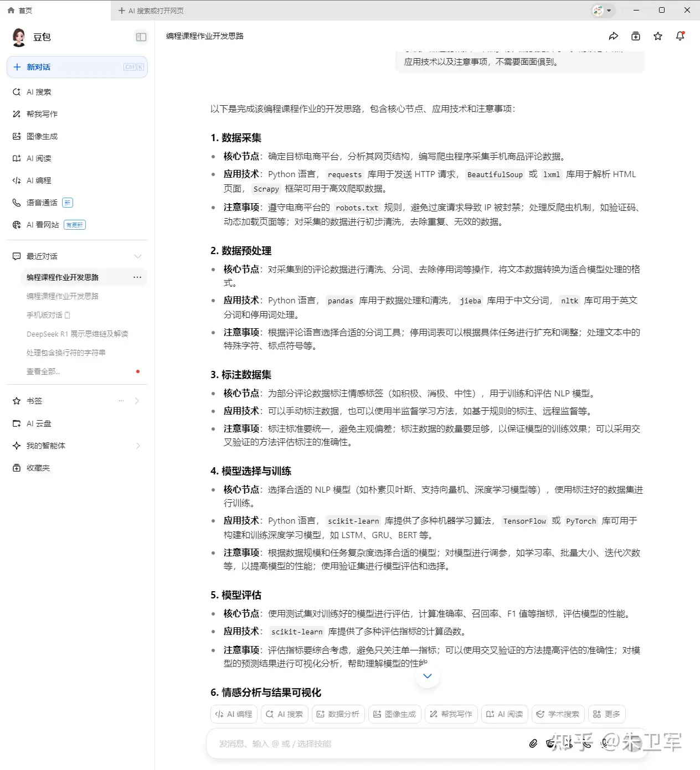700x770 pixels.
Task: Click the TensorFlow code snippet
Action: [524, 521]
